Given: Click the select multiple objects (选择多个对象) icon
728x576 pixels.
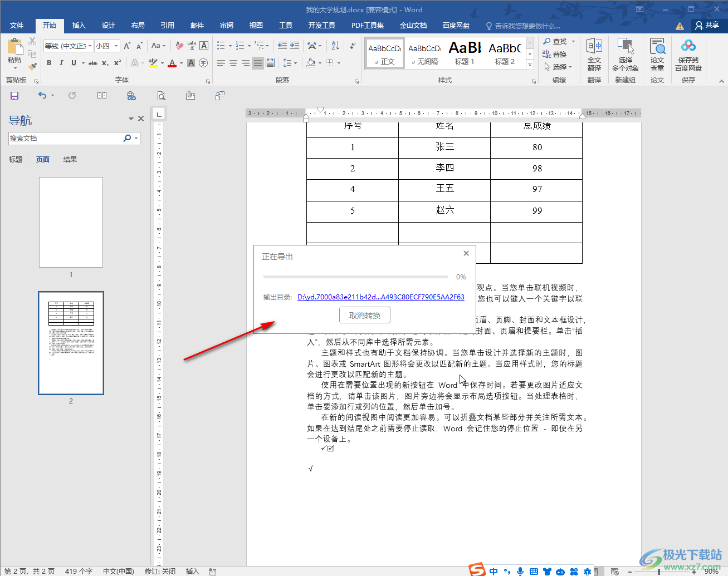Looking at the screenshot, I should [626, 55].
